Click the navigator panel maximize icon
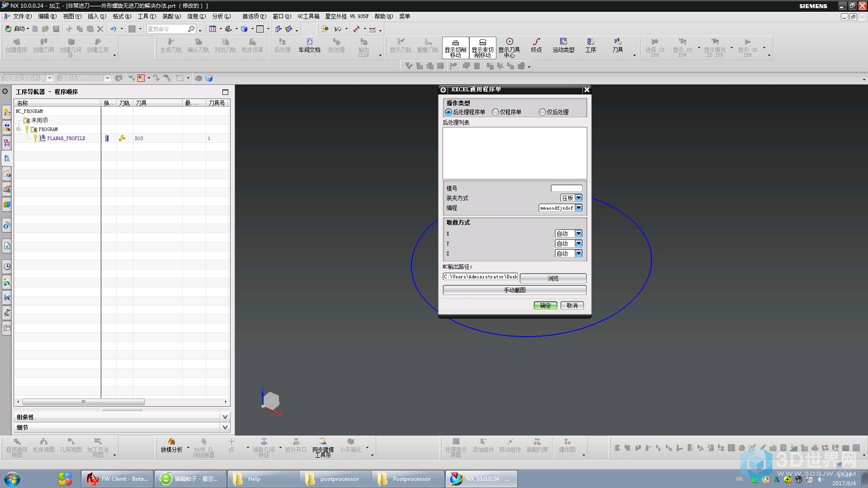868x488 pixels. point(225,92)
